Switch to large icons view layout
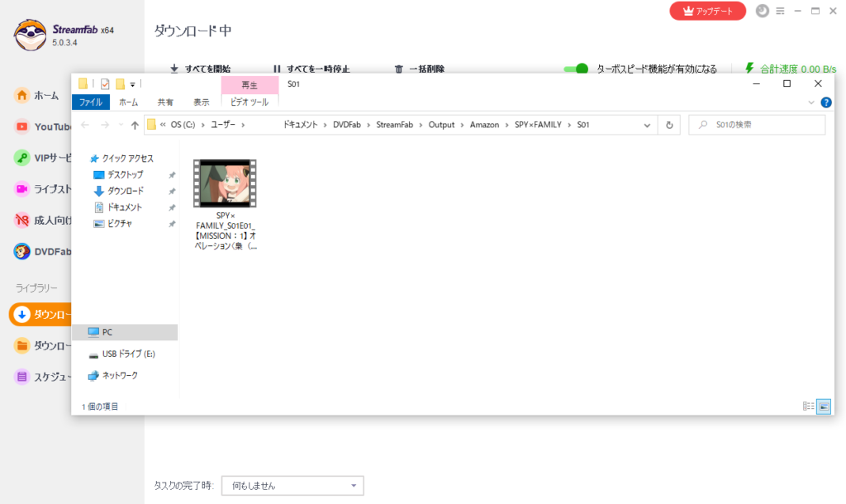 pos(823,406)
